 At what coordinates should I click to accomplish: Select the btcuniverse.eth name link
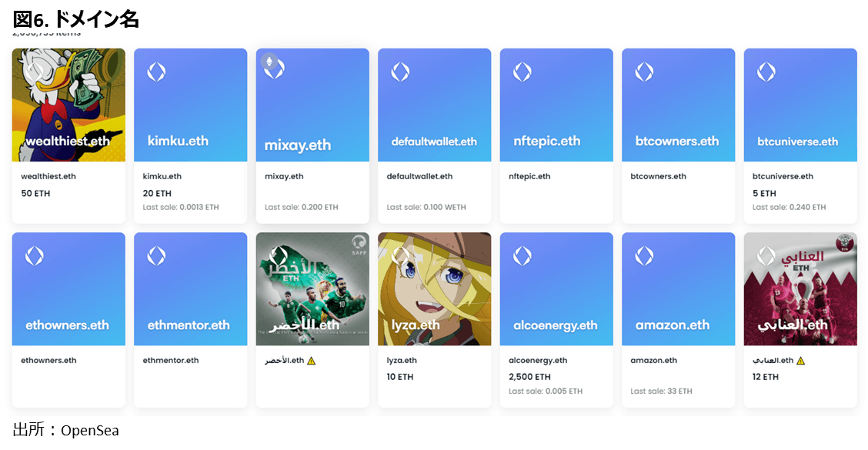point(783,176)
